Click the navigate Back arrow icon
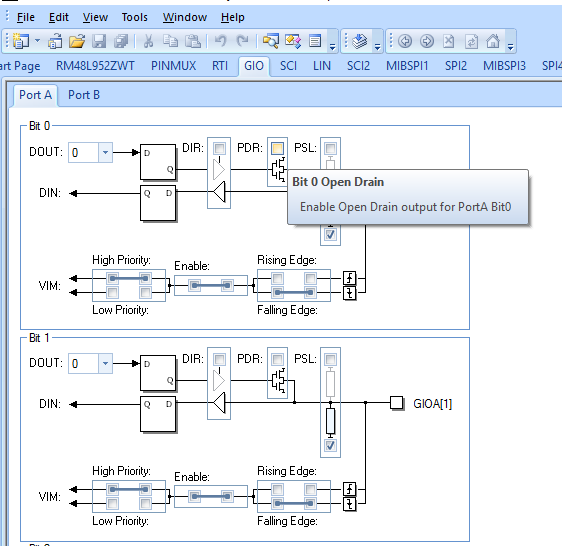The image size is (562, 546). pyautogui.click(x=405, y=41)
